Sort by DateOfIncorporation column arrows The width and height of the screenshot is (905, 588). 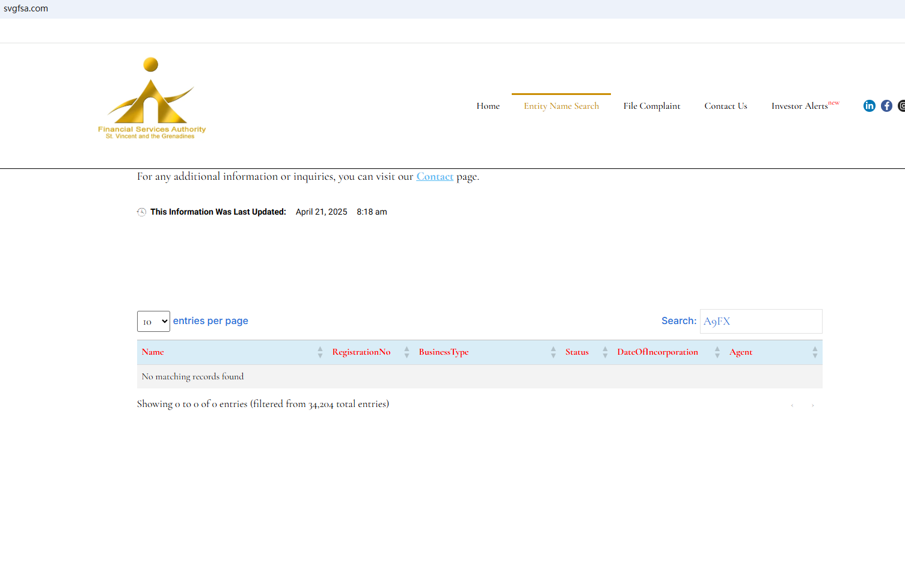pos(717,352)
